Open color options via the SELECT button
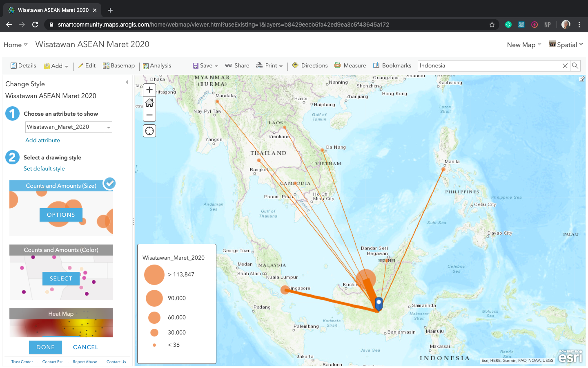Viewport: 588px width, 368px height. click(x=61, y=278)
